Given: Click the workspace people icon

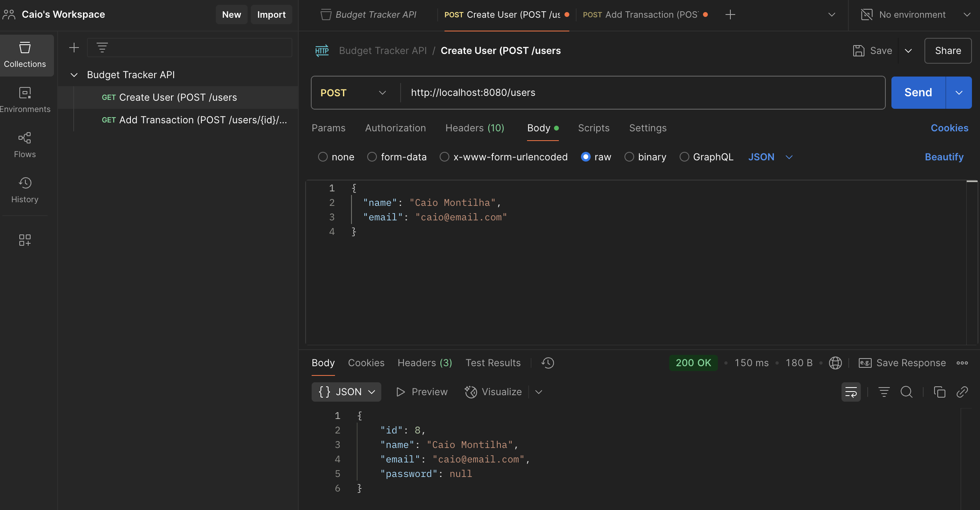Looking at the screenshot, I should point(9,15).
